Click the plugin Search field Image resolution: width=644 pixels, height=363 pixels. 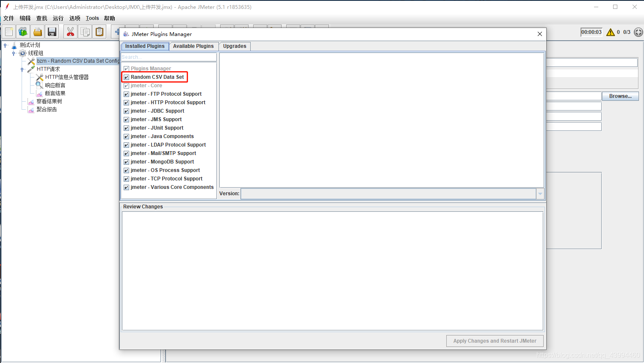click(x=169, y=57)
